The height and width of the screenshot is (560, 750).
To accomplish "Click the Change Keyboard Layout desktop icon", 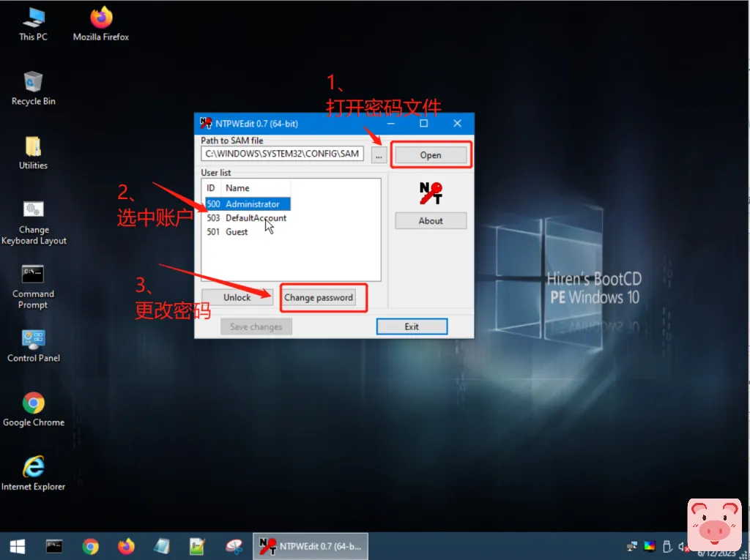I will click(34, 223).
